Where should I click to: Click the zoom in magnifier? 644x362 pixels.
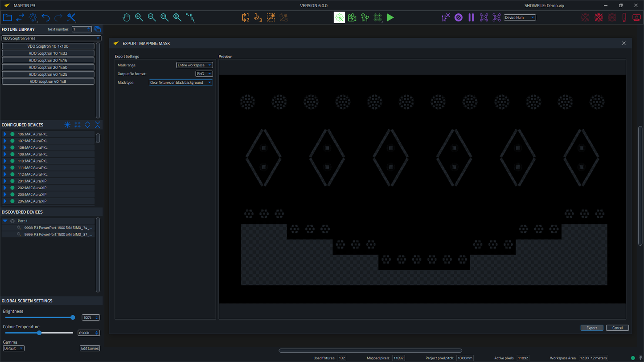(x=139, y=17)
